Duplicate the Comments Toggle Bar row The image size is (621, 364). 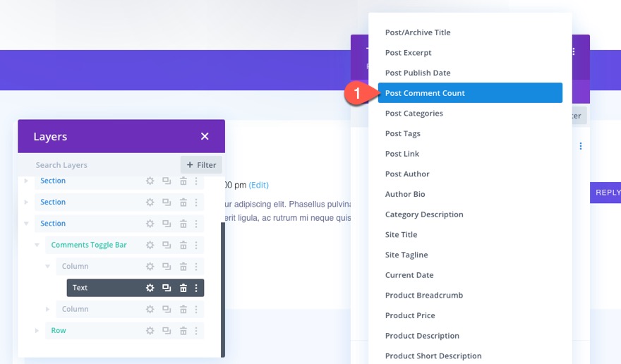tap(167, 245)
